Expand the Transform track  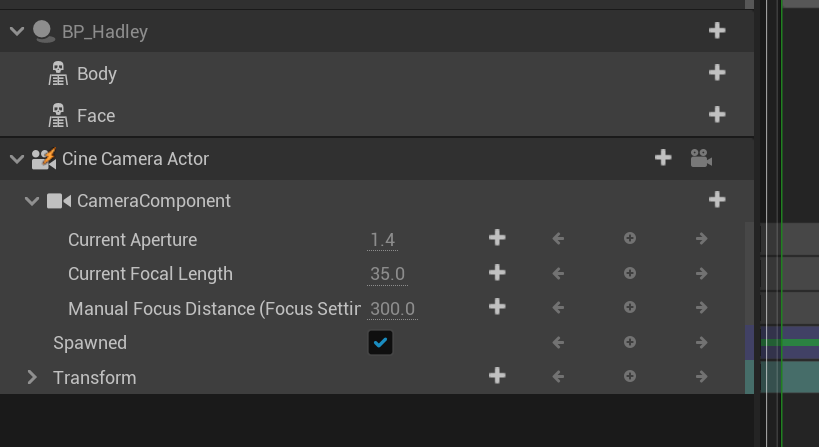pos(32,377)
